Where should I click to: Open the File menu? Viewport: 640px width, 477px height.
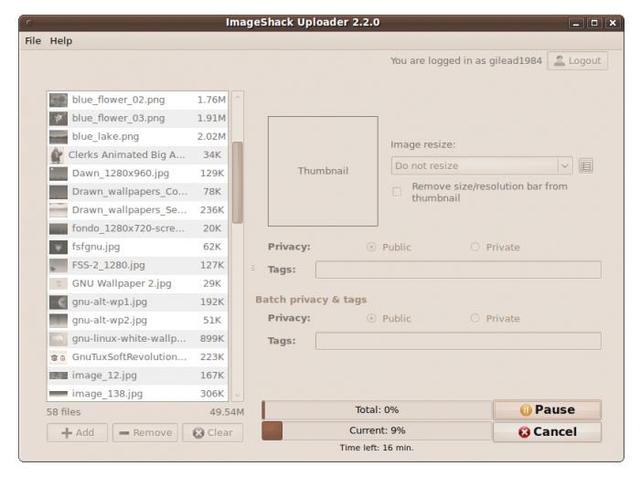pyautogui.click(x=33, y=41)
